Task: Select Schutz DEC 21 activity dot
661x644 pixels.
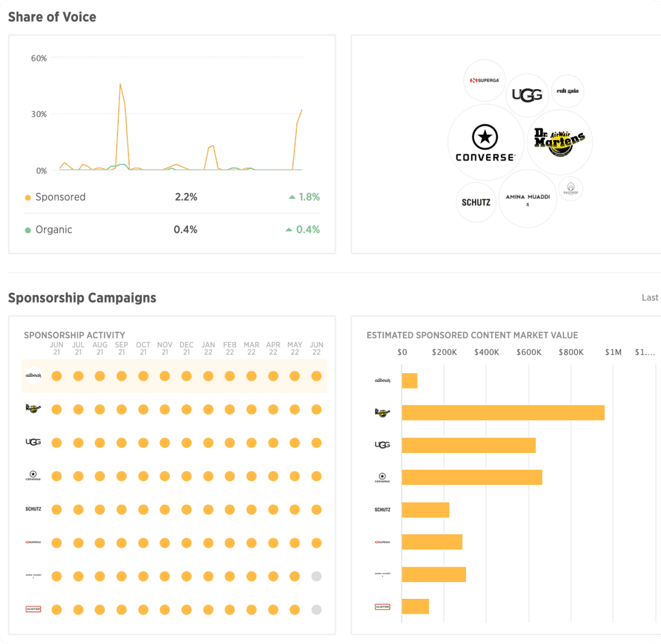Action: point(187,510)
